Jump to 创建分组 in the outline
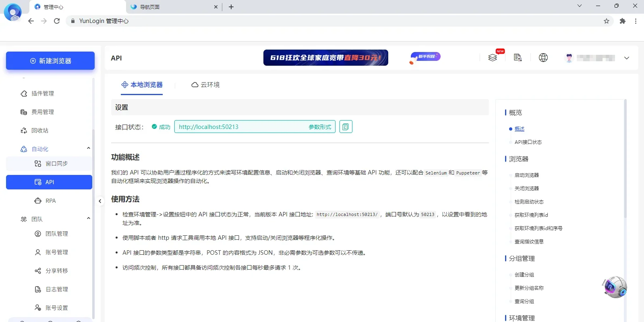Viewport: 644px width, 322px height. pyautogui.click(x=524, y=275)
